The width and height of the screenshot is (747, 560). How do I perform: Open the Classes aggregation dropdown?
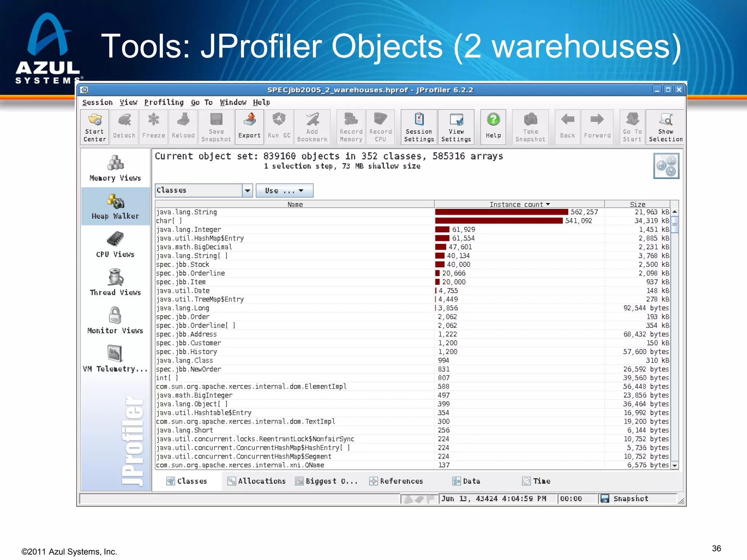pos(204,190)
